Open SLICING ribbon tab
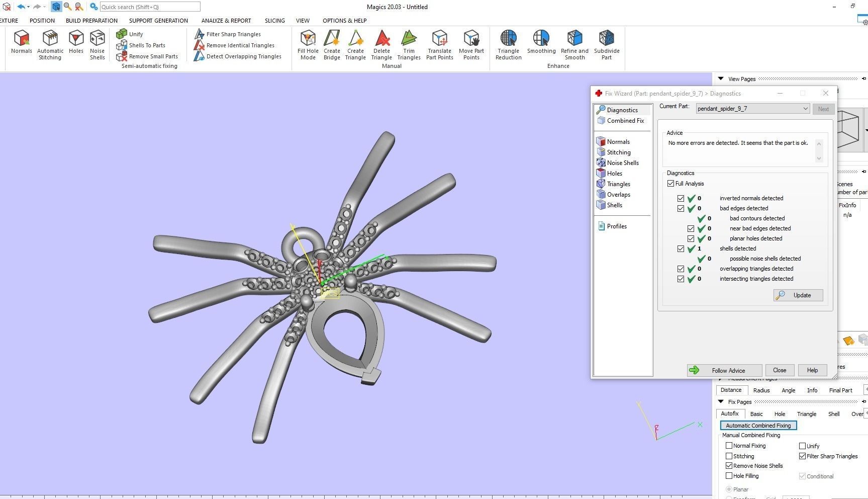 [274, 21]
